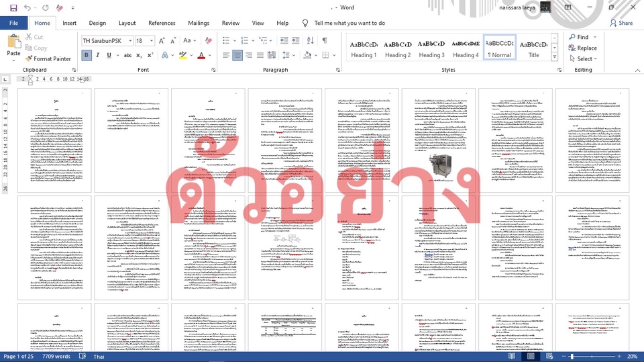
Task: Switch to Read Mode view
Action: coord(512,356)
